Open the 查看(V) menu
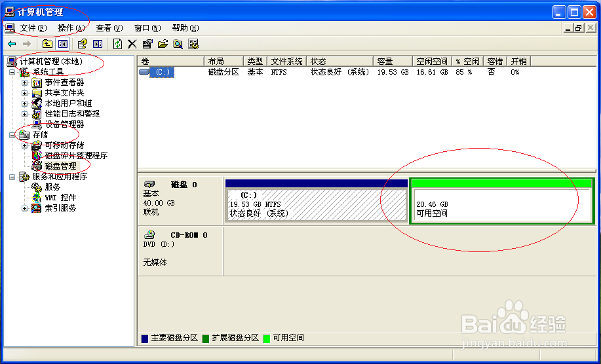Image resolution: width=601 pixels, height=364 pixels. (x=109, y=28)
